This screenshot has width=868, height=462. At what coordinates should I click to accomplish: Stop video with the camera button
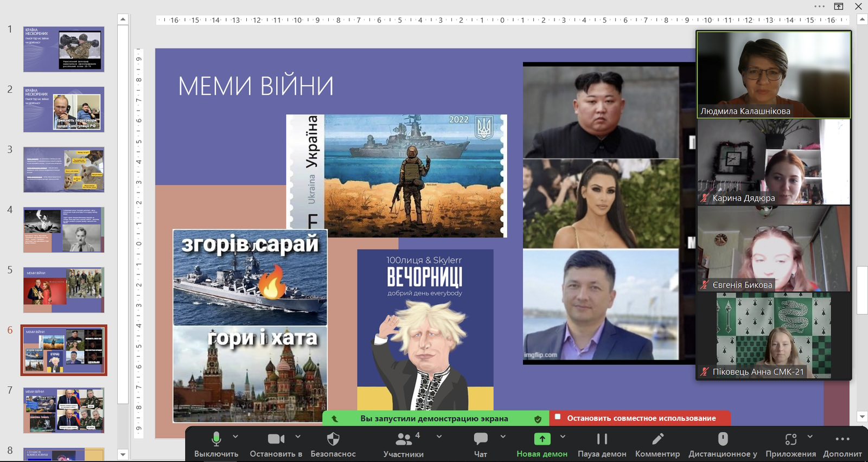pyautogui.click(x=276, y=445)
